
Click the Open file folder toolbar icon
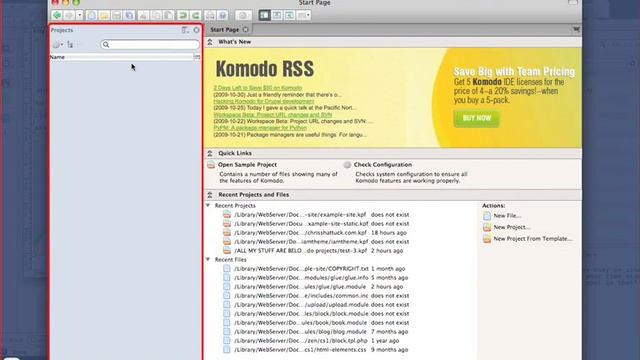click(104, 16)
